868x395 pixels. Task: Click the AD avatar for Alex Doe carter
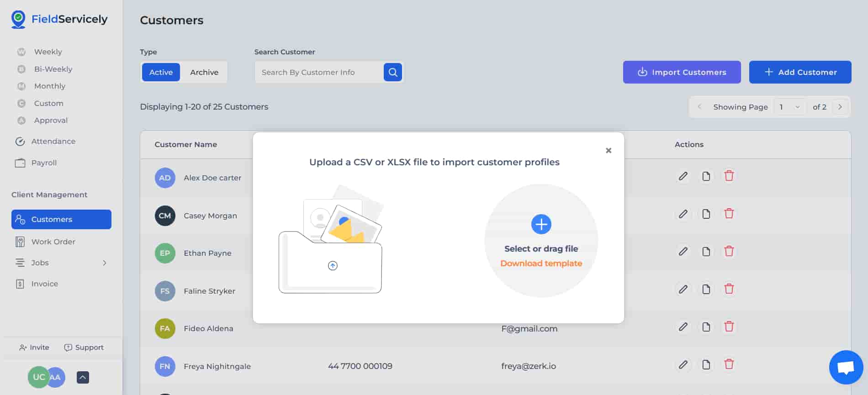coord(165,178)
